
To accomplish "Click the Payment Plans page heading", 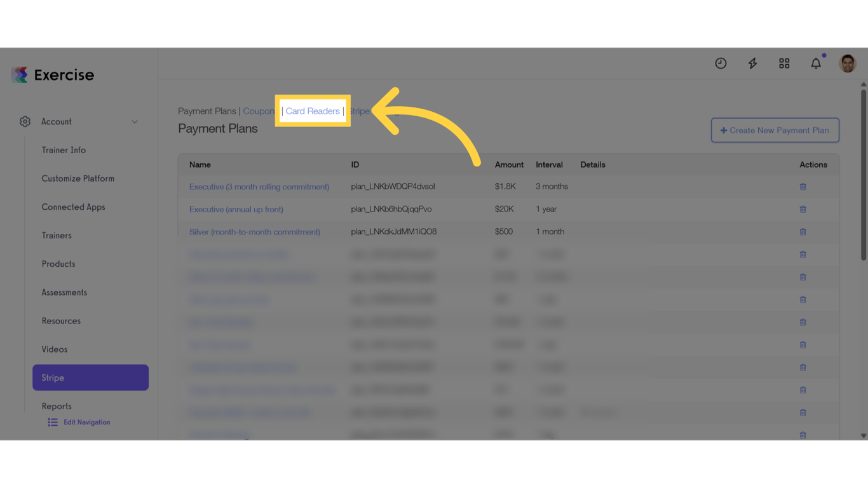I will click(218, 129).
